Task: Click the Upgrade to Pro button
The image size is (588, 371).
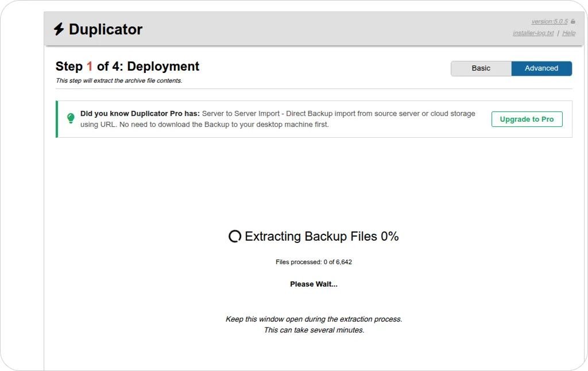Action: click(527, 119)
